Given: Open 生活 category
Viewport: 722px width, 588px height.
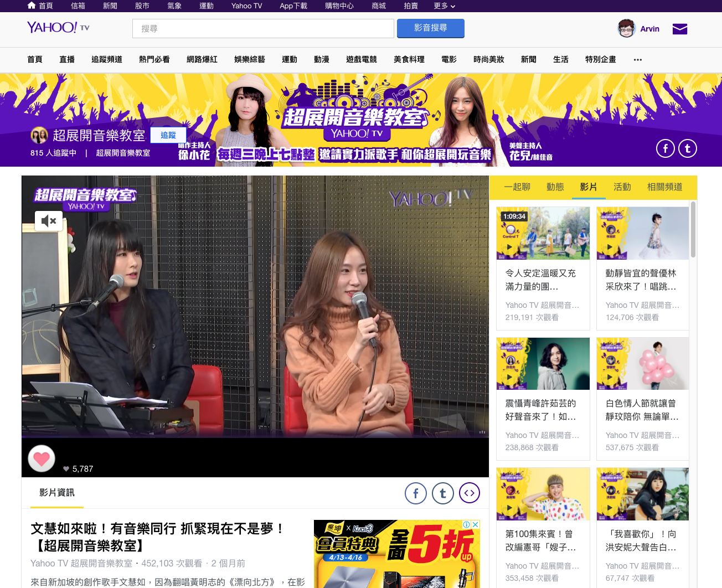Looking at the screenshot, I should pos(561,59).
